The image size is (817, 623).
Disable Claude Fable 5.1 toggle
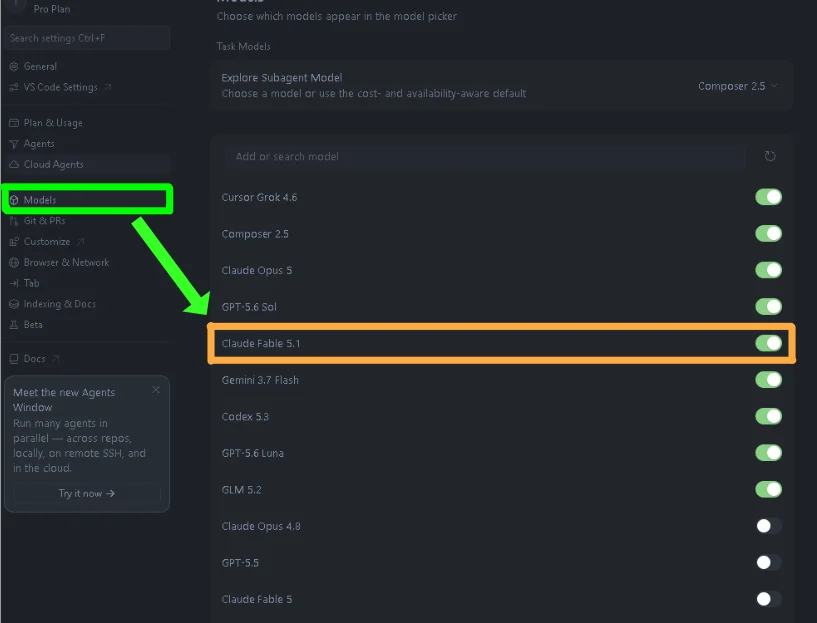[769, 343]
